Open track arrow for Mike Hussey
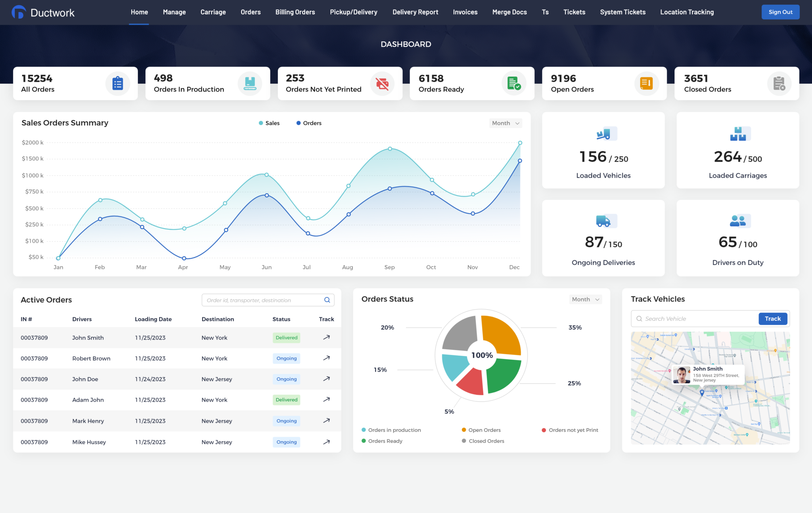Viewport: 812px width, 513px height. [x=326, y=442]
